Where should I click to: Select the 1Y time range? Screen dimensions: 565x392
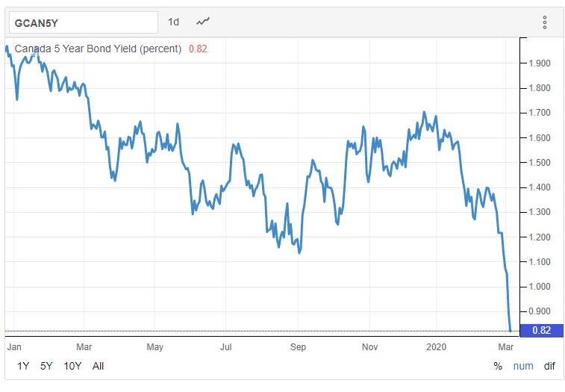[x=23, y=366]
